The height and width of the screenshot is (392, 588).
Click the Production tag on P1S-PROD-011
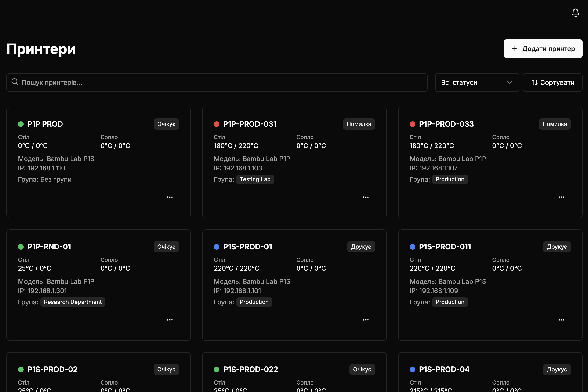click(450, 302)
